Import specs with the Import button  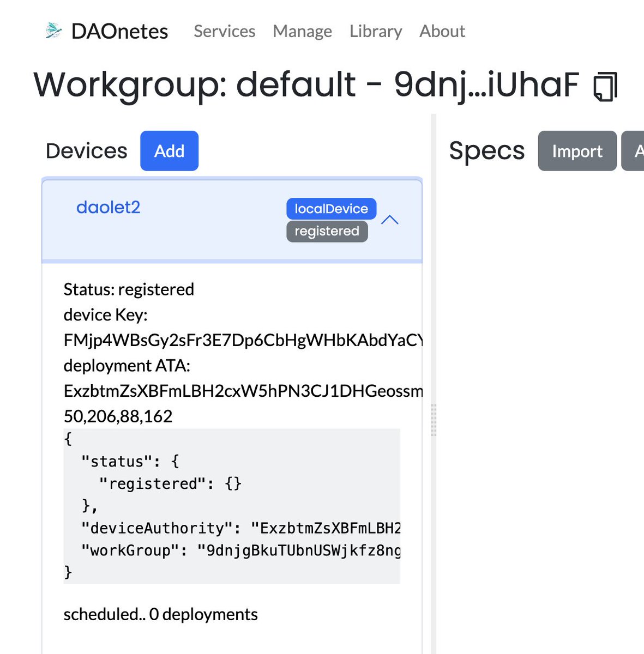point(577,151)
